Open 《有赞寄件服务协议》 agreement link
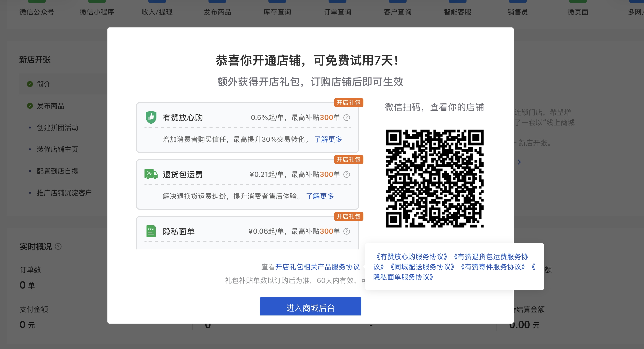Screen dimensions: 644x349 coord(493,267)
